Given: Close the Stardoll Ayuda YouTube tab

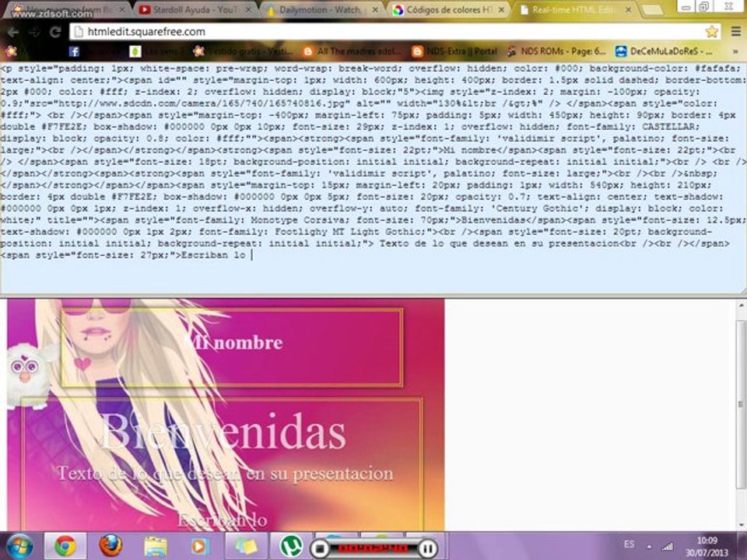Looking at the screenshot, I should 248,9.
